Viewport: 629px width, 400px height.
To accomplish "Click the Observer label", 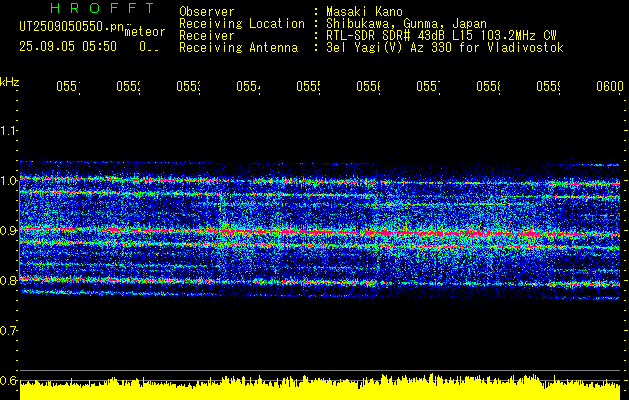I will point(207,12).
